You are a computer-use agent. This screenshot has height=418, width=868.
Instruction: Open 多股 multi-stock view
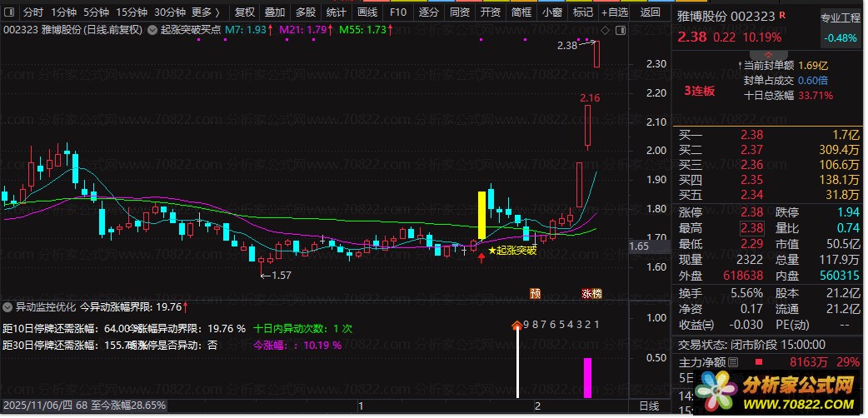306,12
